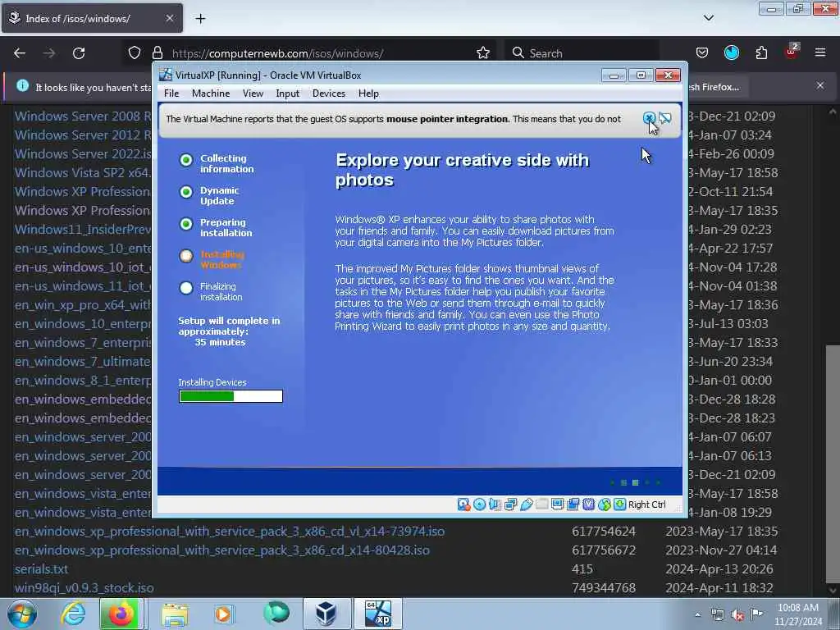The image size is (840, 630).
Task: Click the Firefox Search box
Action: click(x=582, y=53)
